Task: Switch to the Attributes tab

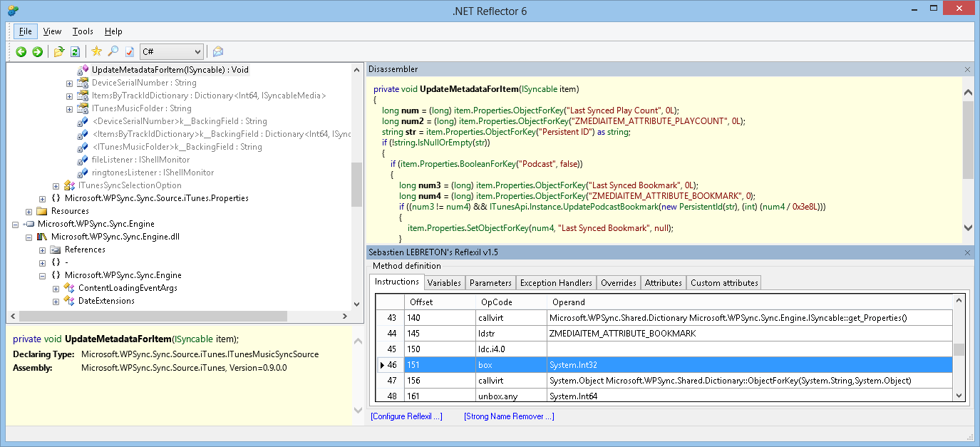Action: tap(664, 283)
